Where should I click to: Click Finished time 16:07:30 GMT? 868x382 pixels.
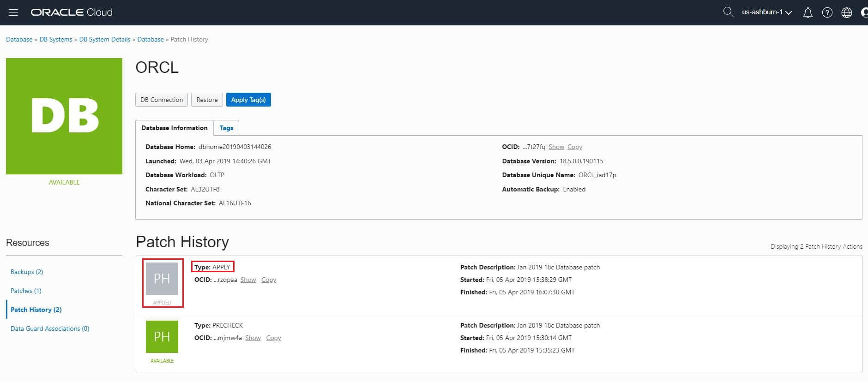[532, 292]
